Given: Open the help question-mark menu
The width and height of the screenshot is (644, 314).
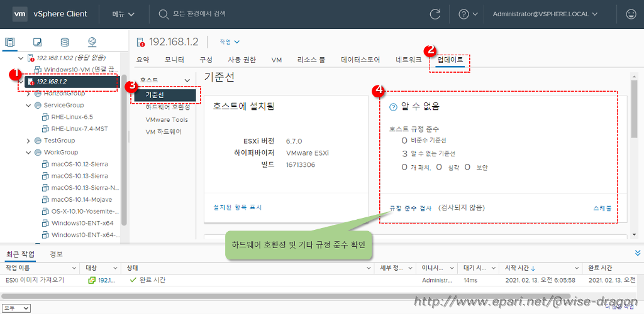Looking at the screenshot, I should (468, 14).
